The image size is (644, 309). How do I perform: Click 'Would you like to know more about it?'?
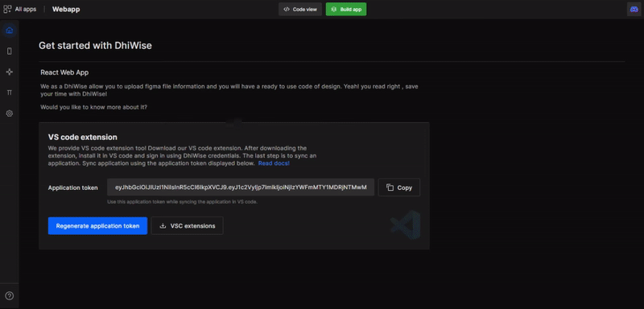pyautogui.click(x=93, y=107)
